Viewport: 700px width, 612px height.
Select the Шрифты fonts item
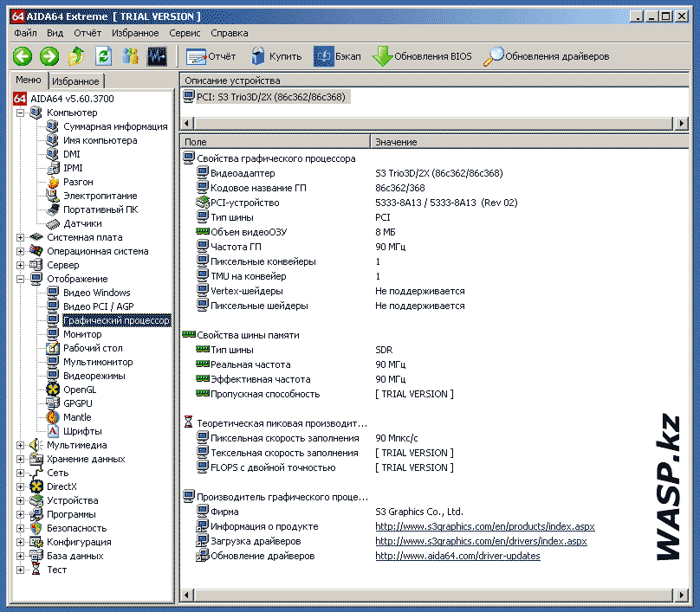tap(82, 431)
